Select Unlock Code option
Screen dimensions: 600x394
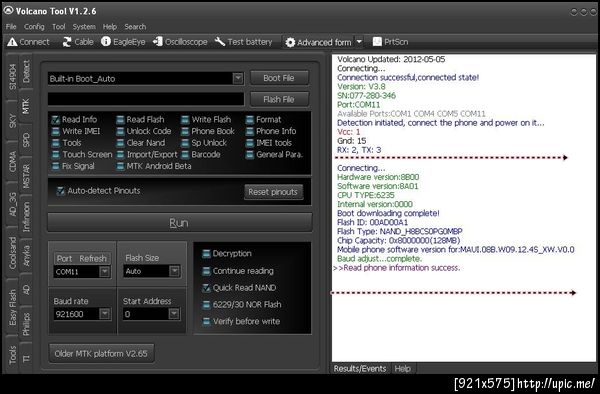pos(120,132)
